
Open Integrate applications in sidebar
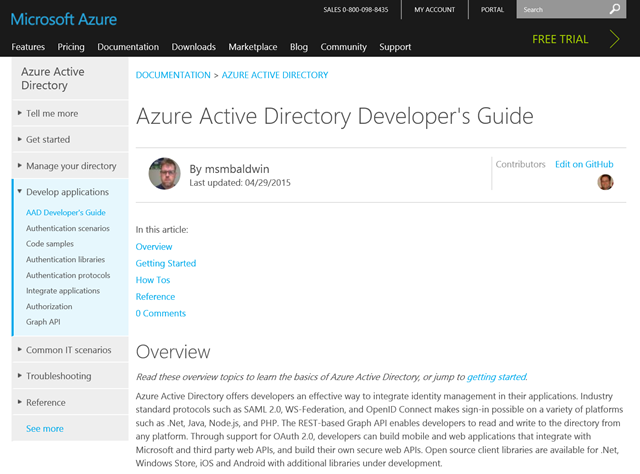point(63,291)
